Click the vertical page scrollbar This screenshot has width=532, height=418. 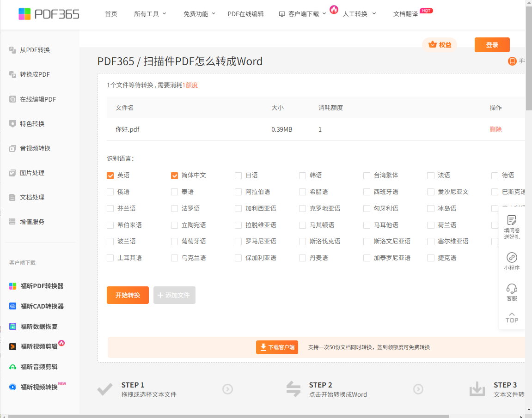click(529, 58)
